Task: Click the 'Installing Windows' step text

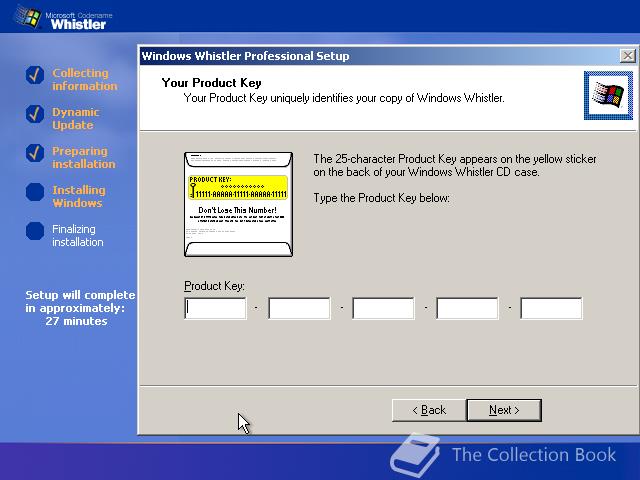Action: pyautogui.click(x=79, y=196)
